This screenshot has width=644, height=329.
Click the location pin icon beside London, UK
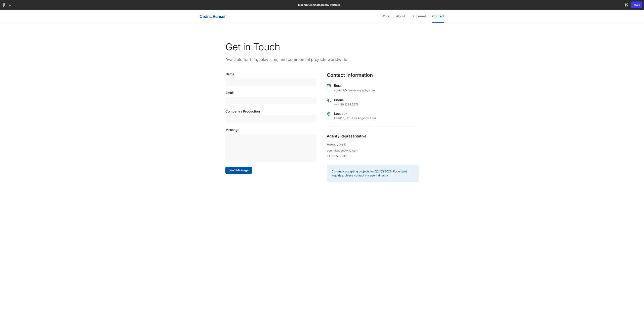tap(329, 114)
